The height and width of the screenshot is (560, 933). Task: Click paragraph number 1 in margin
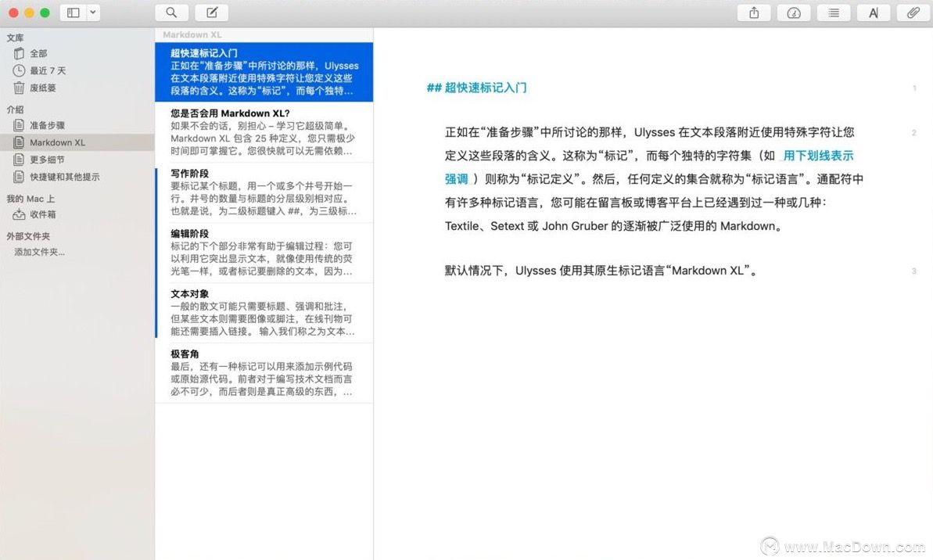coord(914,88)
